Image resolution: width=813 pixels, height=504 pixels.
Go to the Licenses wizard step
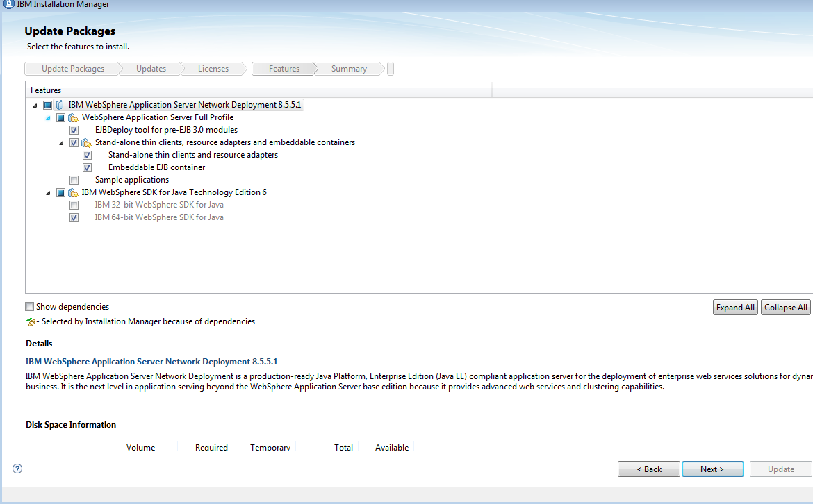click(x=213, y=68)
